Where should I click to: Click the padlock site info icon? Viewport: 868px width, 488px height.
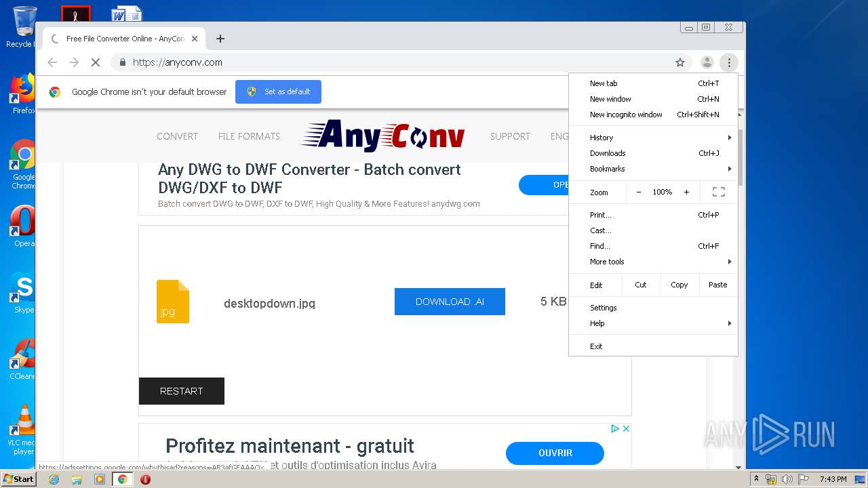(123, 62)
